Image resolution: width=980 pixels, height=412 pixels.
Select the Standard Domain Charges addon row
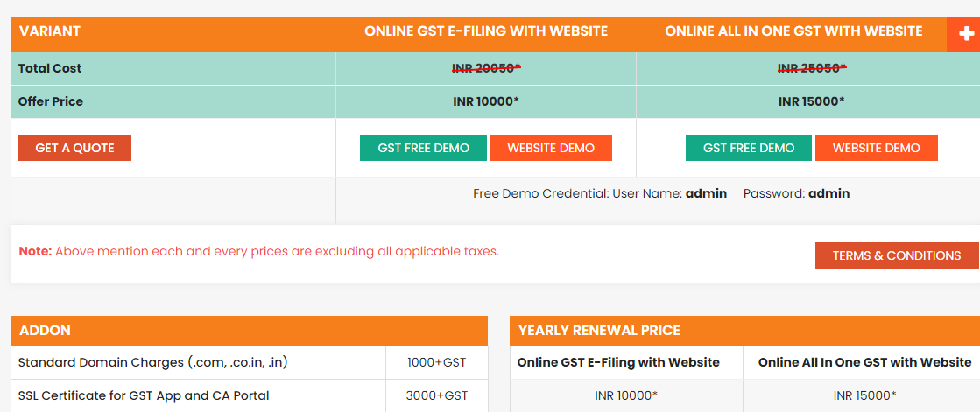point(152,362)
